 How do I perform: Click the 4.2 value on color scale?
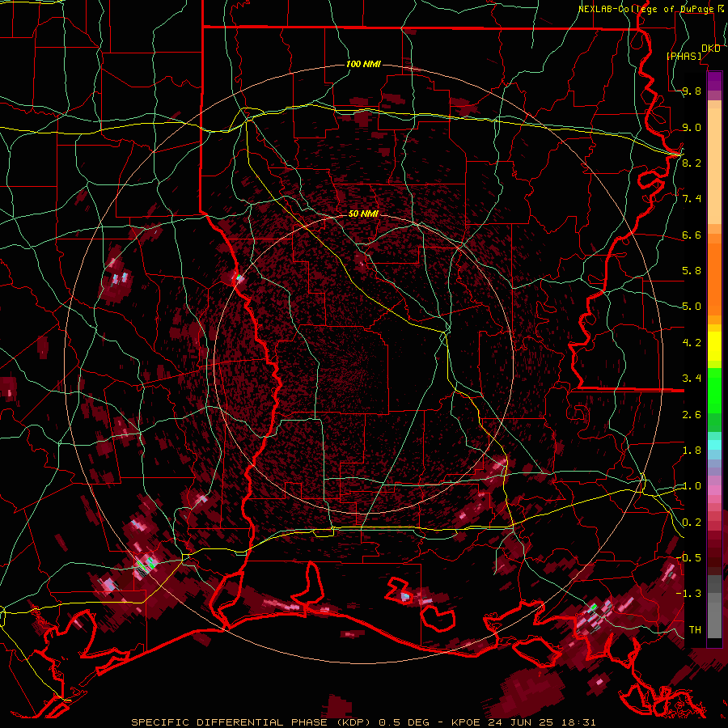click(x=692, y=343)
